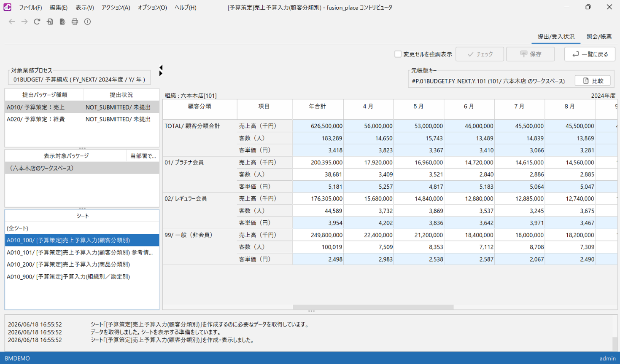Screen dimensions: 620x364
Task: Click プラチナ会員 4月 売上高 cell 17,920,000
Action: [369, 162]
